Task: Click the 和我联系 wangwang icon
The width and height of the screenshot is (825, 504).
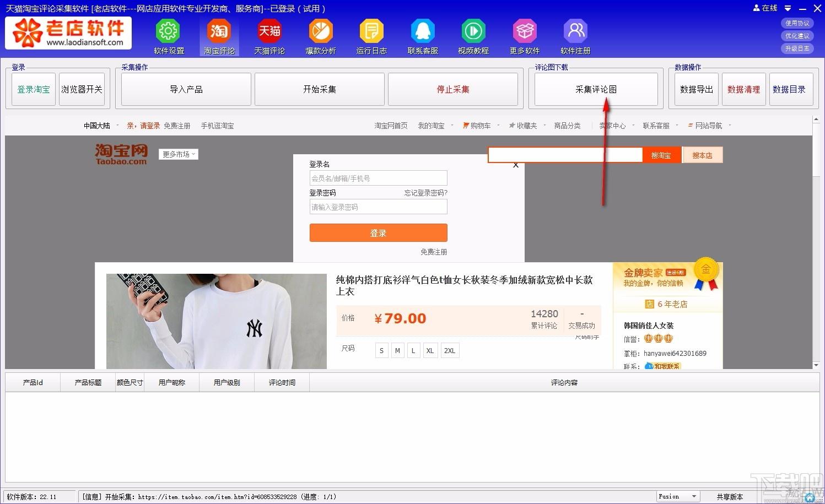Action: (x=662, y=366)
